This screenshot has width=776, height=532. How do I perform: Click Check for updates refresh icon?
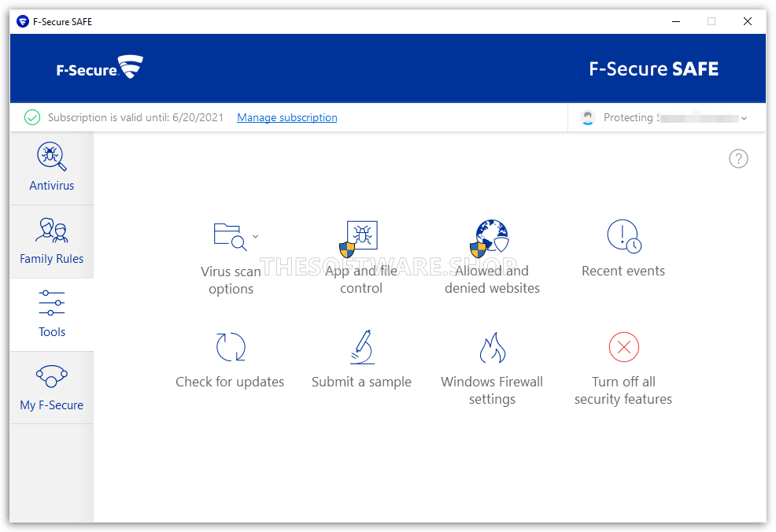point(231,347)
